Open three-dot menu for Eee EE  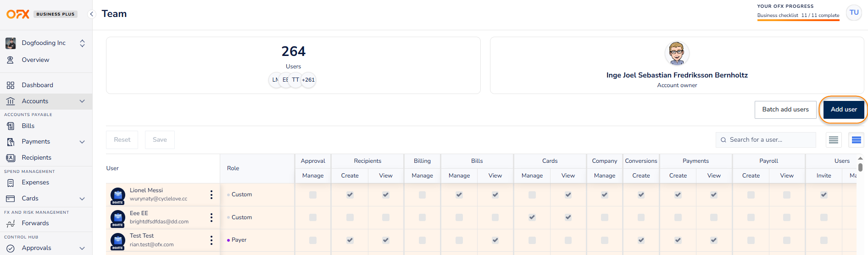coord(211,217)
